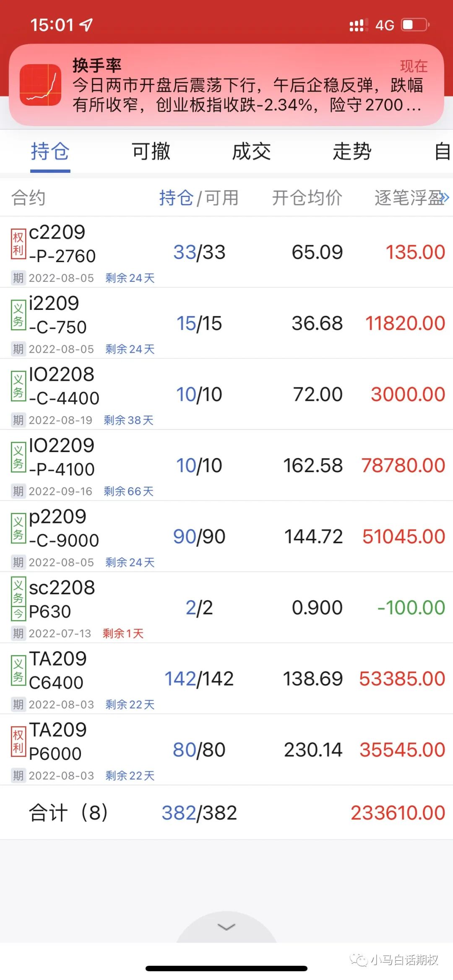Tap the 义务 badge beside p2209-C-9000

tap(18, 528)
